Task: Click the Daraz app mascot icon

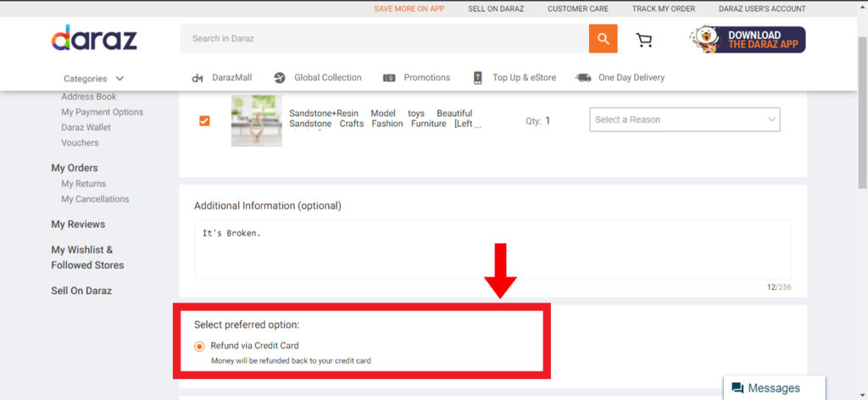Action: point(706,40)
